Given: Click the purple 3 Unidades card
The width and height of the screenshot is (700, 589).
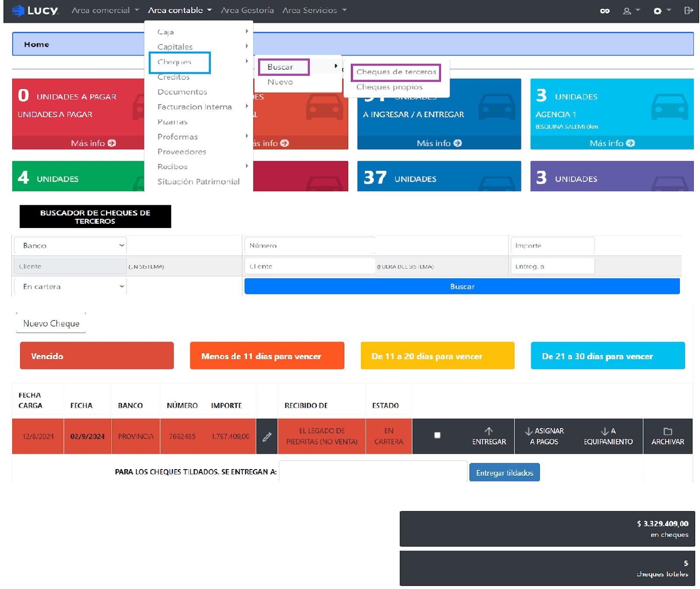Looking at the screenshot, I should (612, 176).
